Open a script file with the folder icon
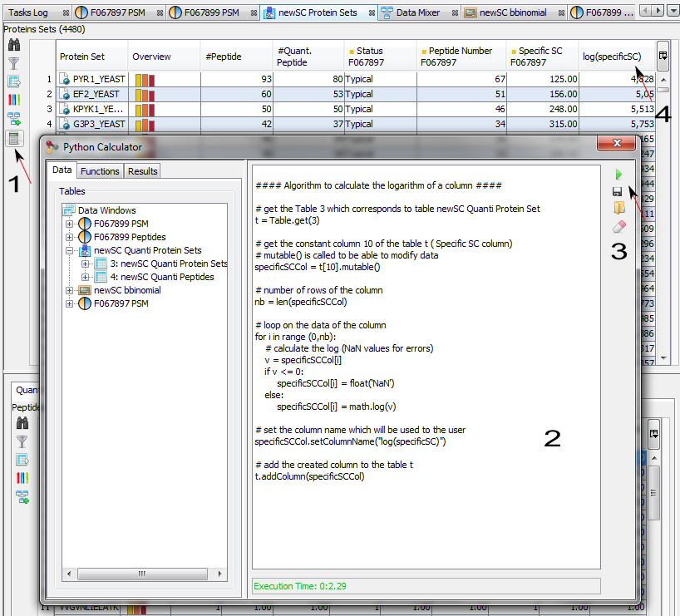Screen dimensions: 680x616 coord(618,209)
